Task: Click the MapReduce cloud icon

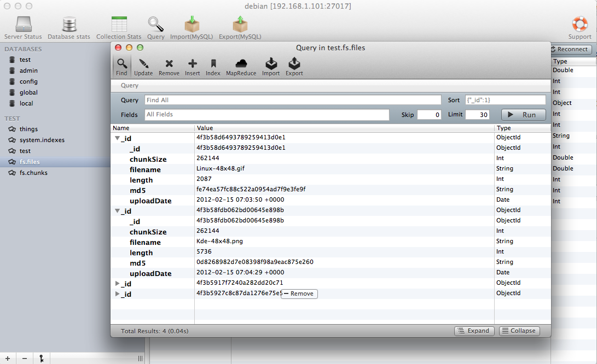Action: tap(241, 64)
